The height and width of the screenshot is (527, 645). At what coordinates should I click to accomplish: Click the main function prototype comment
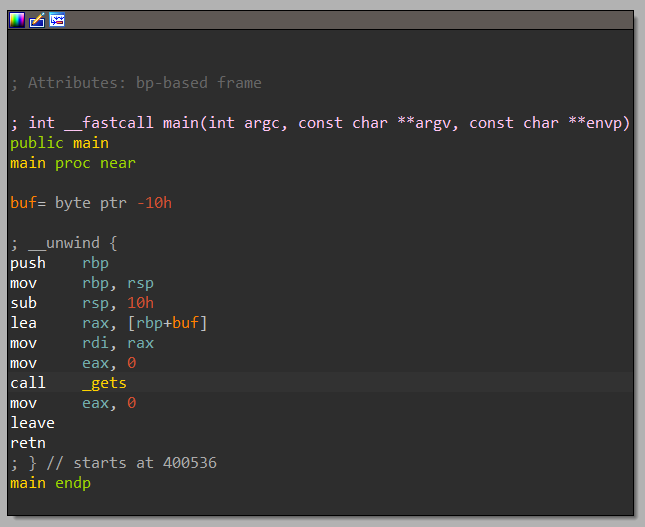320,123
